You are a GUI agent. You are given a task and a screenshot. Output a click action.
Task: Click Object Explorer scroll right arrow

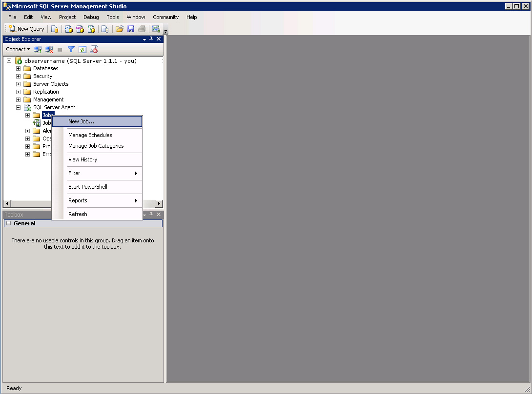(x=159, y=204)
